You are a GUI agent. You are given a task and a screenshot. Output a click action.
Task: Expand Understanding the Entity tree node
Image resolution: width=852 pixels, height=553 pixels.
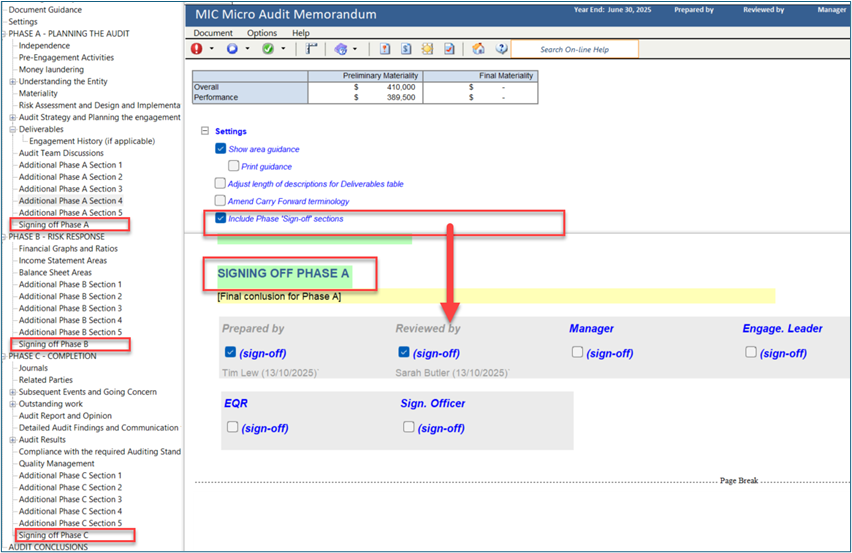click(x=12, y=81)
